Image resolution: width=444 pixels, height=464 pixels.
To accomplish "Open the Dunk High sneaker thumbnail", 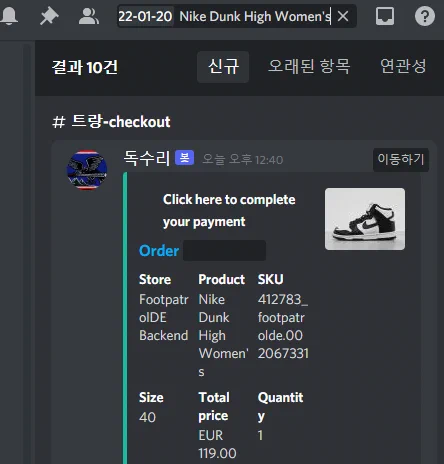I will tap(365, 219).
